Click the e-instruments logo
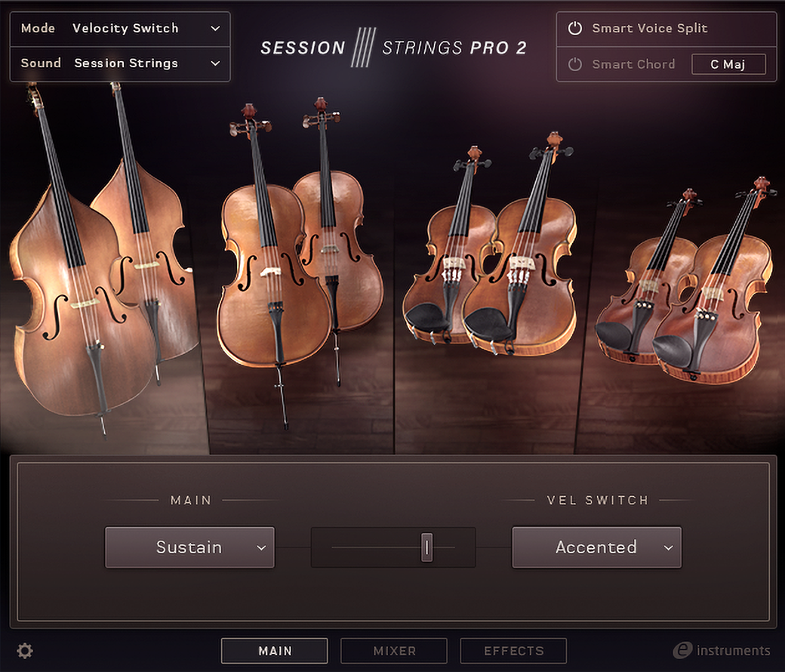Image resolution: width=785 pixels, height=672 pixels. click(x=722, y=650)
